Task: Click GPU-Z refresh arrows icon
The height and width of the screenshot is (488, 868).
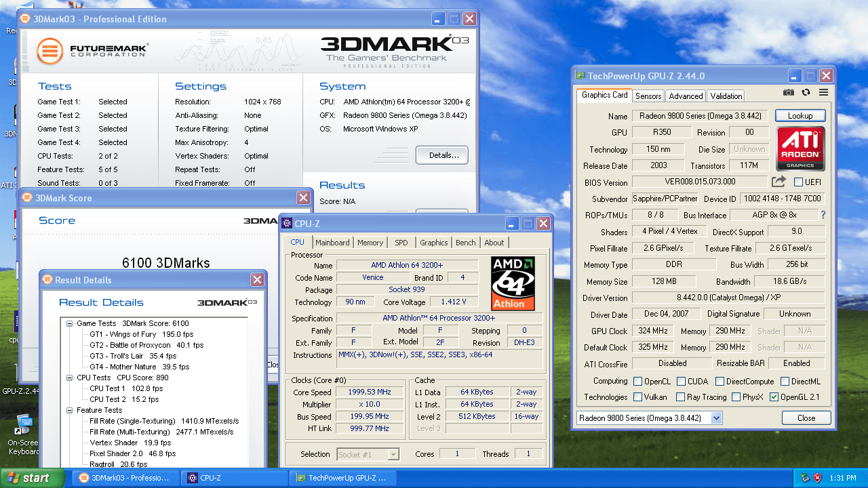Action: click(x=806, y=92)
